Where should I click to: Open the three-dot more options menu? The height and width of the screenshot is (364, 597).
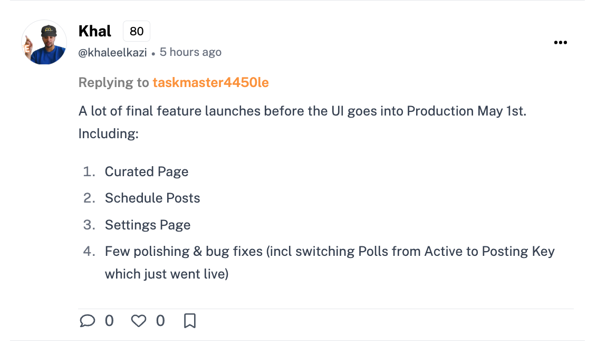point(561,42)
